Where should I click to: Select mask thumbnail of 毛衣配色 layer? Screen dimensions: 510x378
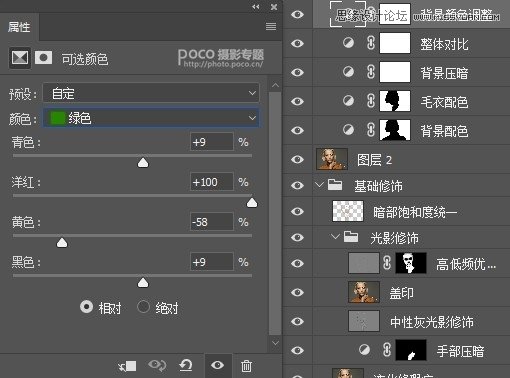[x=395, y=101]
